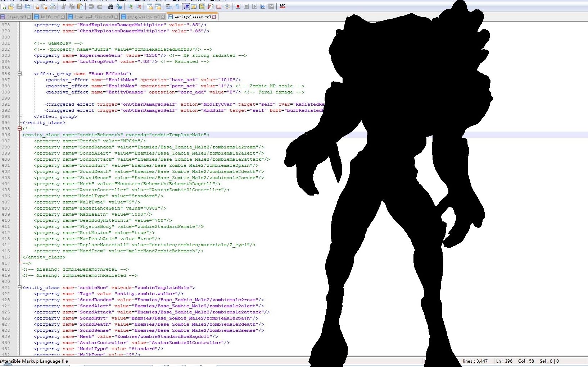Click the Redo toolbar icon

pyautogui.click(x=99, y=6)
